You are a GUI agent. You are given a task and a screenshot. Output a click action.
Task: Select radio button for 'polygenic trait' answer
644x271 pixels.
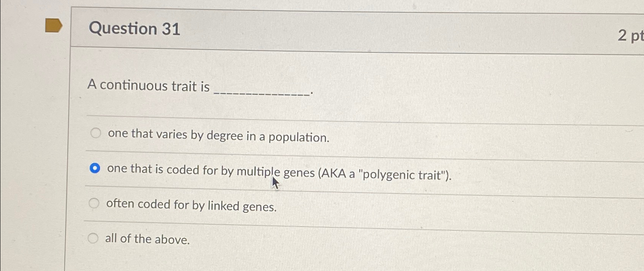(x=95, y=169)
